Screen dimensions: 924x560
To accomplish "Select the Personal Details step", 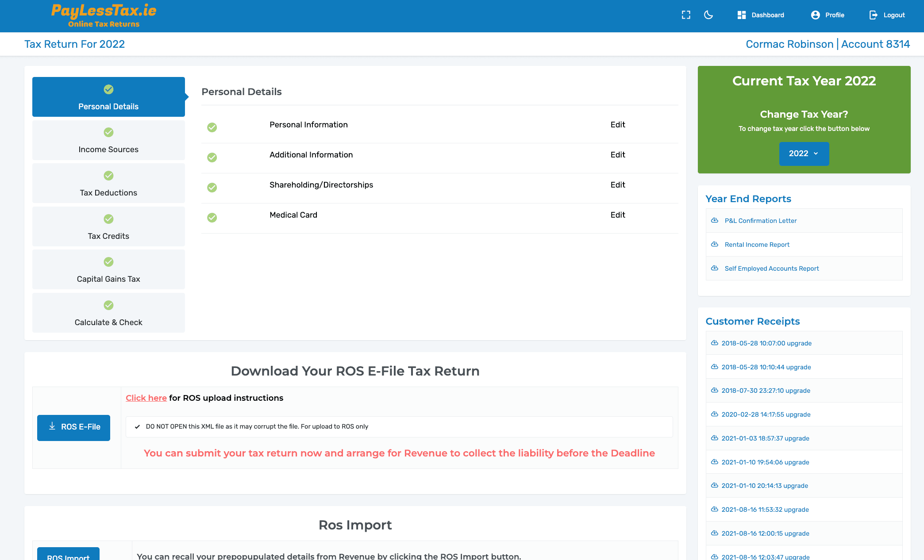I will coord(108,97).
